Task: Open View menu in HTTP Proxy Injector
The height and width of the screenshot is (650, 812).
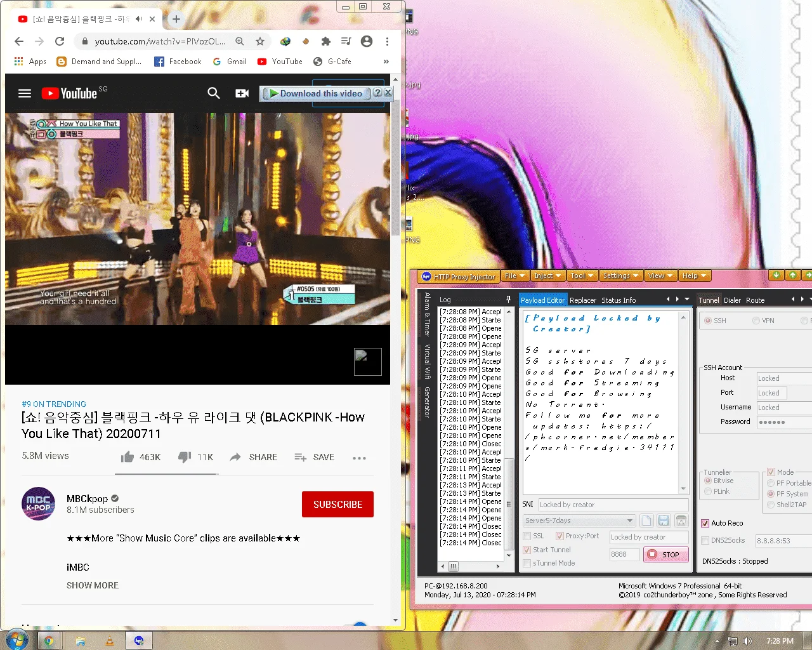Action: 660,275
